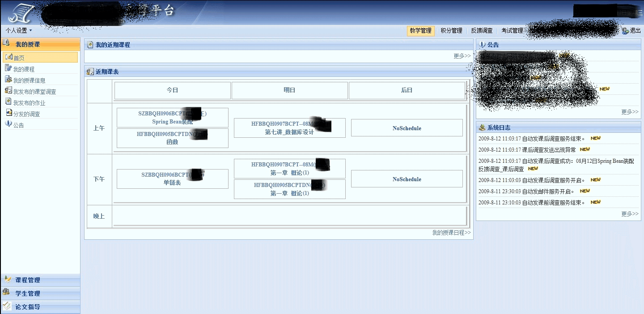Expand the 学生管理 sidebar section
The image size is (644, 314).
coord(40,293)
